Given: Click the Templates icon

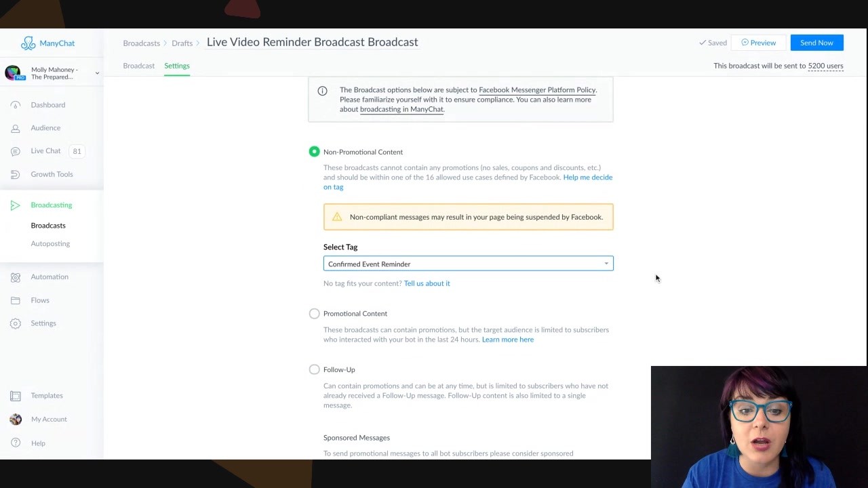Looking at the screenshot, I should point(15,396).
